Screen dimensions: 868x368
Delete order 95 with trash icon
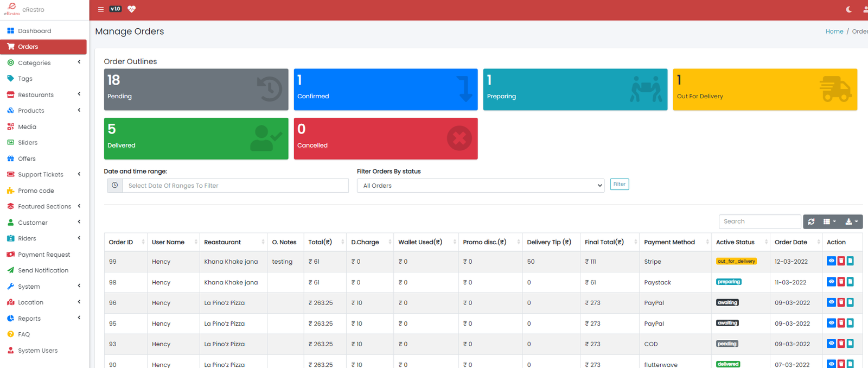coord(841,323)
